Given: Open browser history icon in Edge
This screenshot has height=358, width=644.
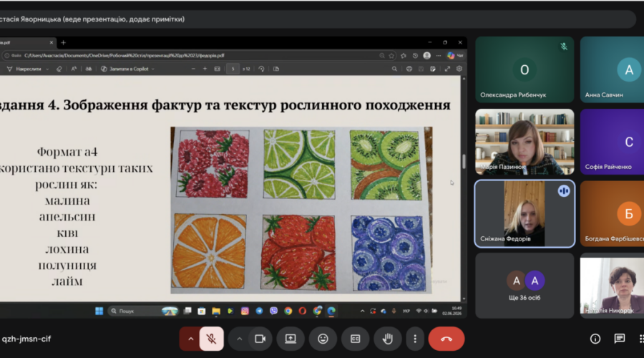Looking at the screenshot, I should pyautogui.click(x=415, y=55).
